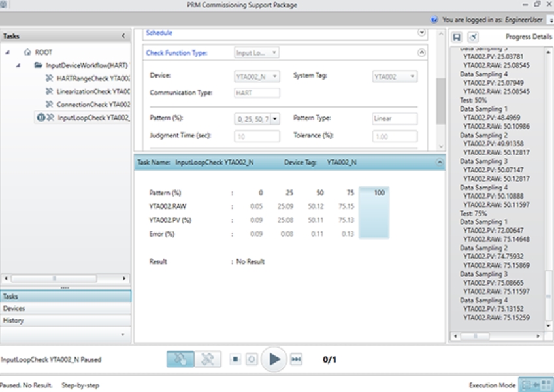Click the paused status icon on InputLoopCheck
This screenshot has height=392, width=554.
(x=41, y=118)
